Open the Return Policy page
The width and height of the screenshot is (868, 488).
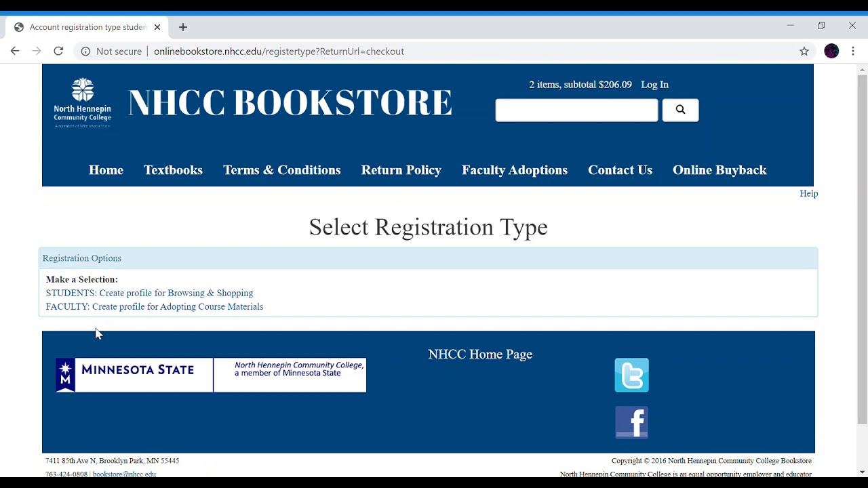tap(401, 170)
